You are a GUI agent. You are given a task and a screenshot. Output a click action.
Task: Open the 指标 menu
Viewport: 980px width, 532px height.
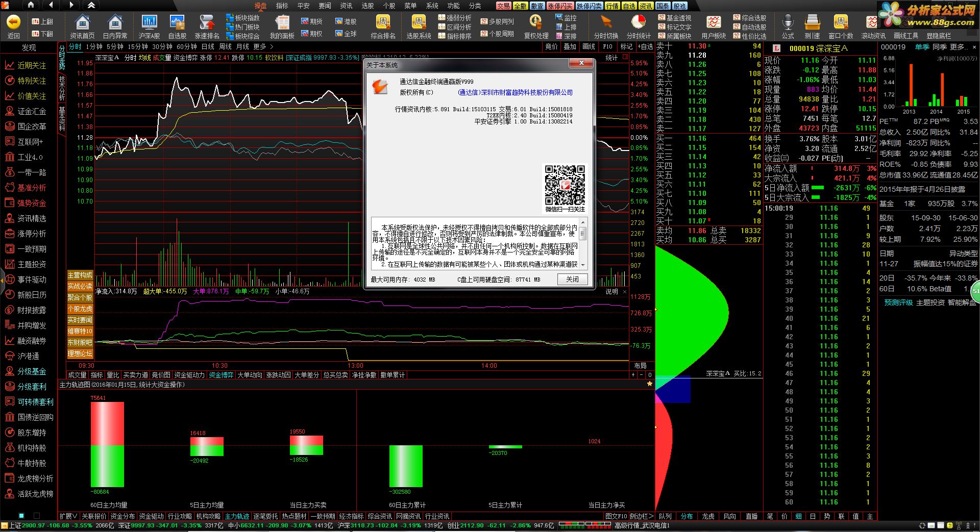click(282, 6)
